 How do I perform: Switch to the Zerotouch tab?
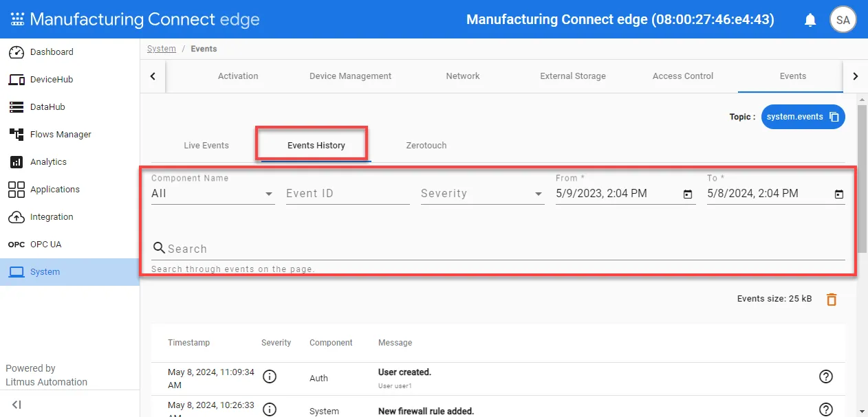point(426,146)
